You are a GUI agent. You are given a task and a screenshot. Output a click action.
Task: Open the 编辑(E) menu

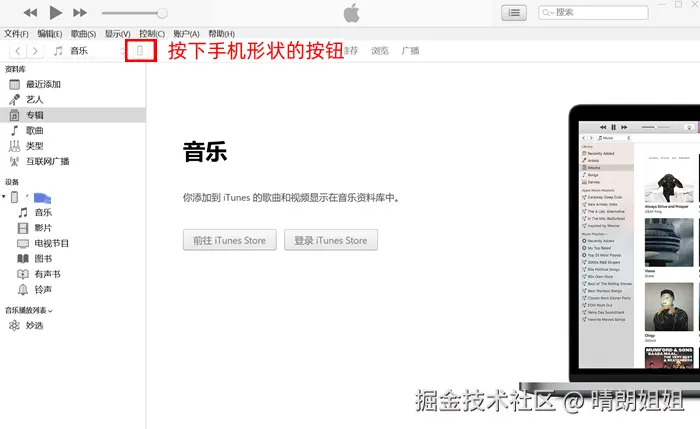point(50,34)
